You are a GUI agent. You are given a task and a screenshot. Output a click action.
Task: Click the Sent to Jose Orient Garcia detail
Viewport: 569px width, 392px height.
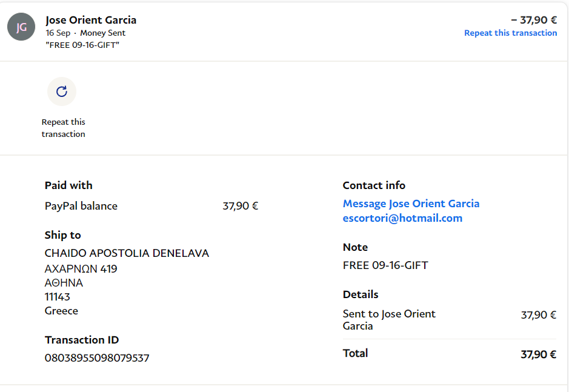[x=389, y=320]
